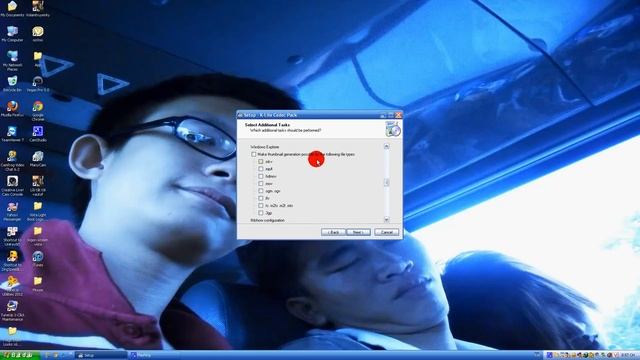Click the task list scroll down arrow
The image size is (640, 360).
coord(386,220)
